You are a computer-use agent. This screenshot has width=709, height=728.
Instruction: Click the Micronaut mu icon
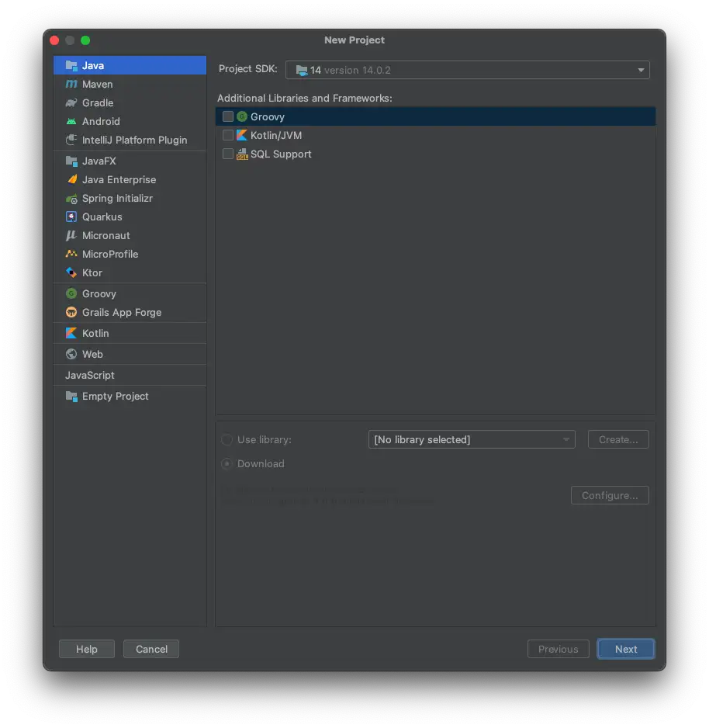click(x=71, y=235)
